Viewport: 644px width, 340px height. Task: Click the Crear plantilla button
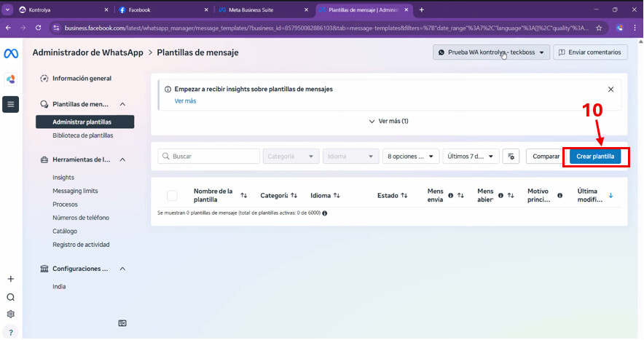tap(595, 157)
